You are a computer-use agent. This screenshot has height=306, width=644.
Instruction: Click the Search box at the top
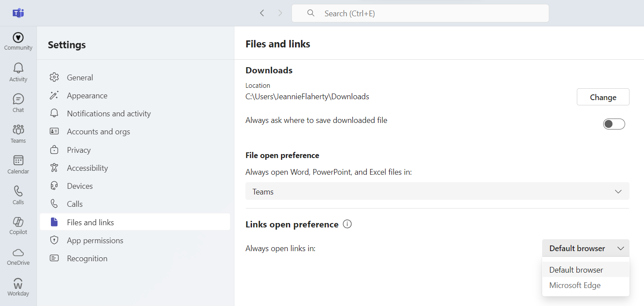pyautogui.click(x=420, y=13)
